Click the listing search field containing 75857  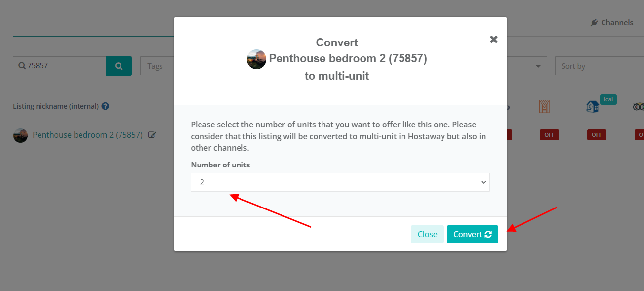(x=59, y=66)
